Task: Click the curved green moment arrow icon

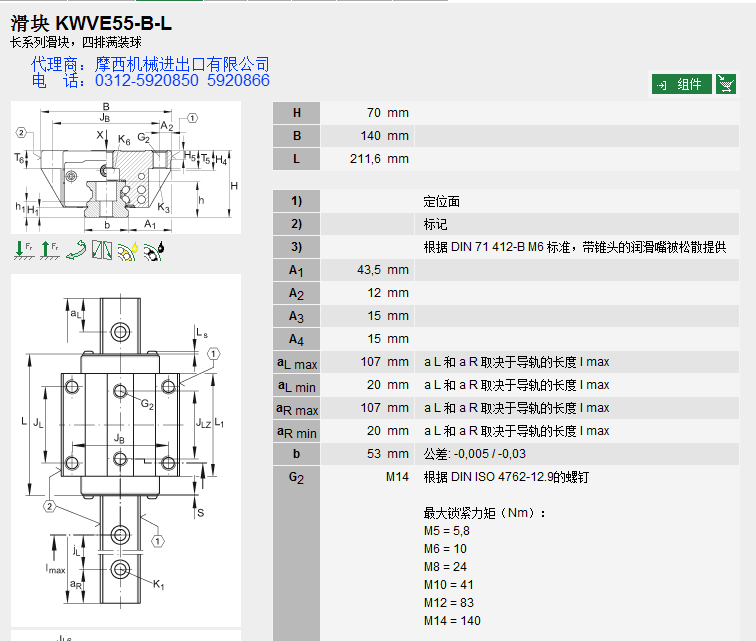Action: [x=75, y=250]
